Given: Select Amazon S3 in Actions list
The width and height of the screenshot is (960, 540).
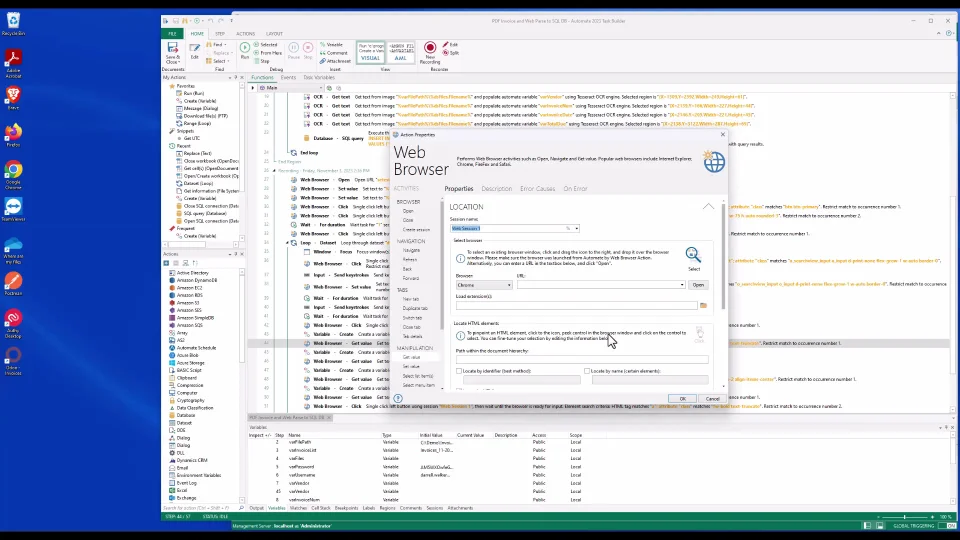Looking at the screenshot, I should [x=188, y=303].
